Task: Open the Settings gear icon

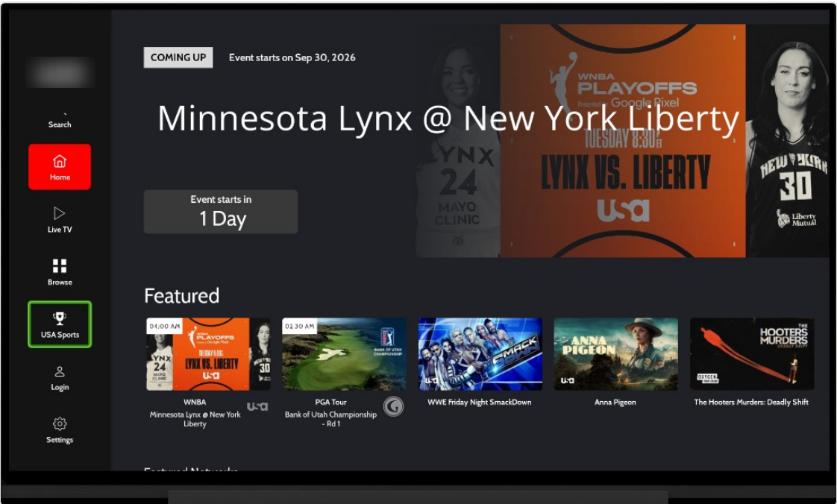Action: tap(60, 423)
